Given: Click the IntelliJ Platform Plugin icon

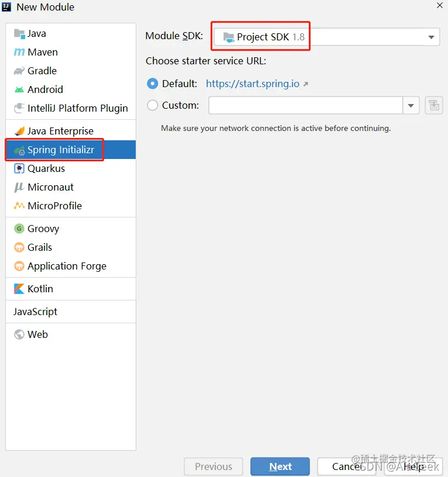Looking at the screenshot, I should (x=19, y=108).
